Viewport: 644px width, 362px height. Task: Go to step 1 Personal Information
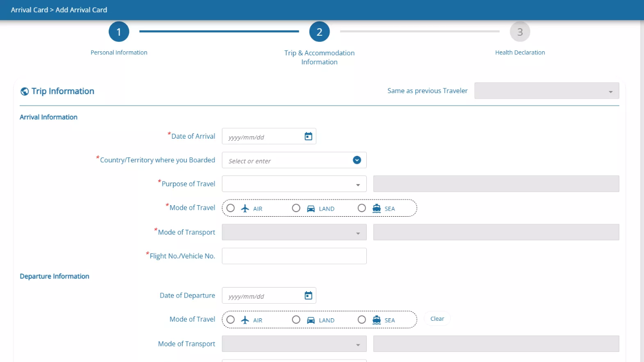tap(119, 32)
